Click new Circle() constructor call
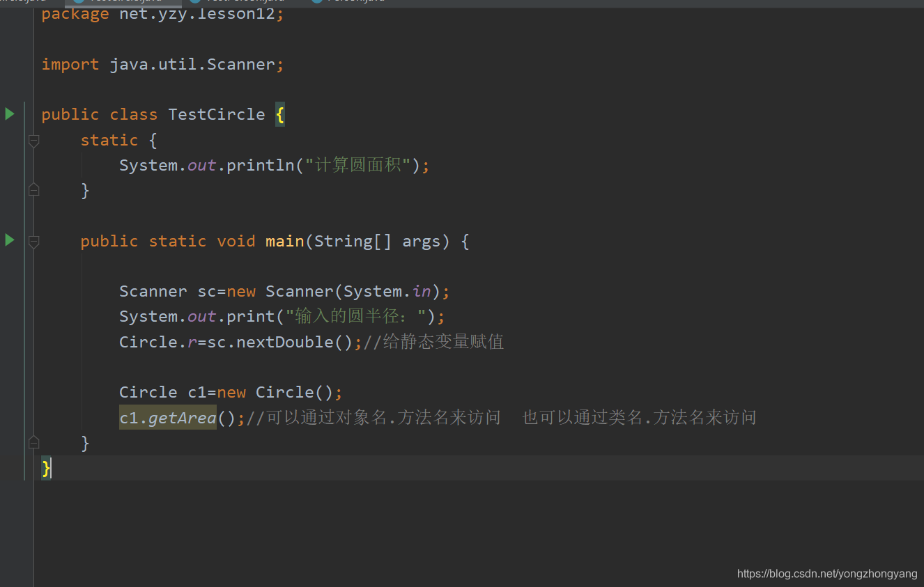 pos(275,392)
